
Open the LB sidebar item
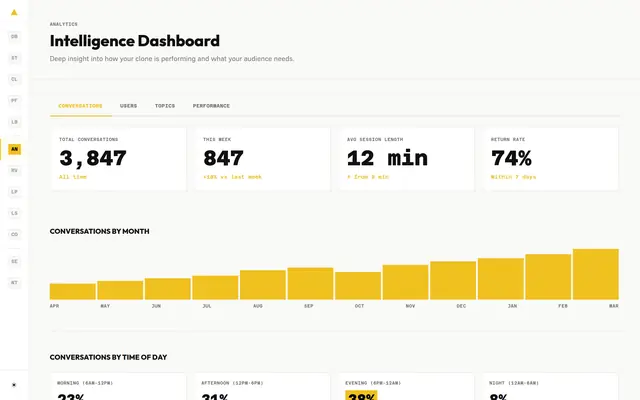point(14,122)
